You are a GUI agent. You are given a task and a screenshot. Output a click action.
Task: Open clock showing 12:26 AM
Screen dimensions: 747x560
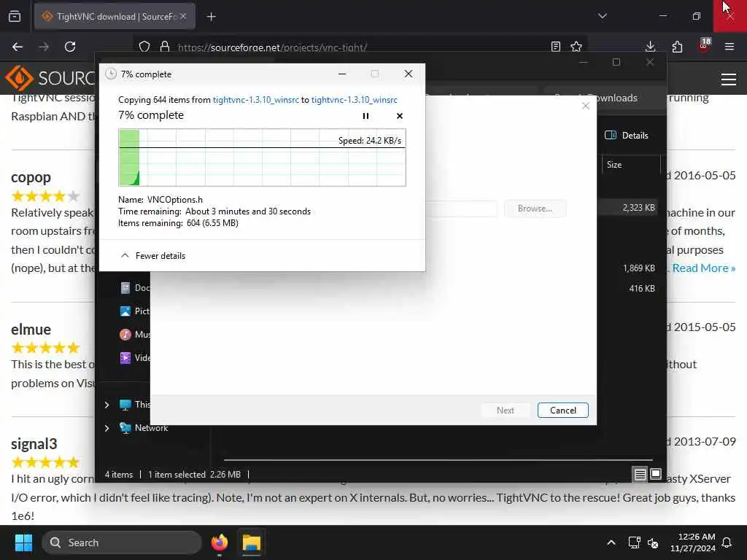[693, 542]
